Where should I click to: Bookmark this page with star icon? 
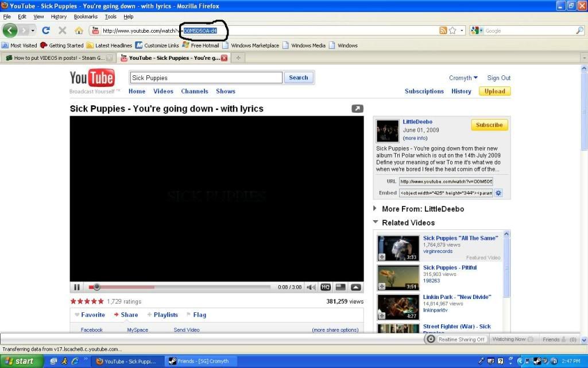452,30
